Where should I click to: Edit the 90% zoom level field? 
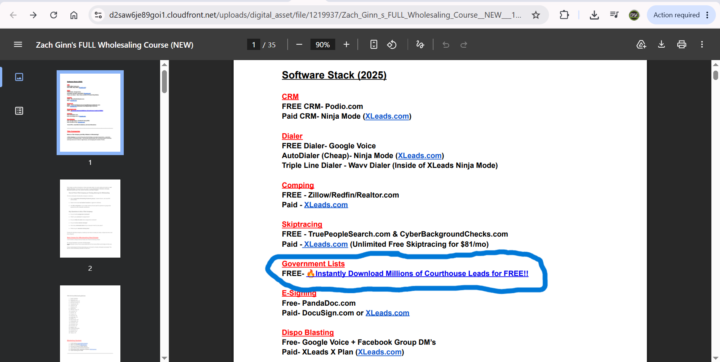coord(322,45)
